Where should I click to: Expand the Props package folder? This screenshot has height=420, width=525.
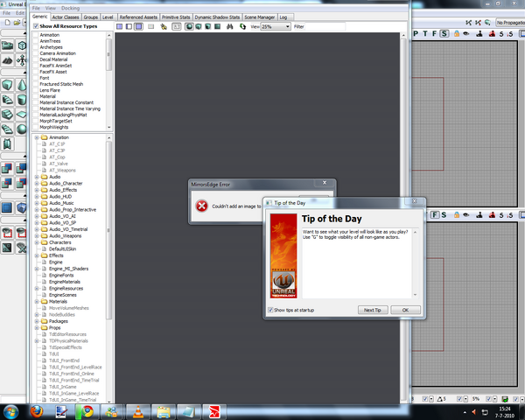37,327
